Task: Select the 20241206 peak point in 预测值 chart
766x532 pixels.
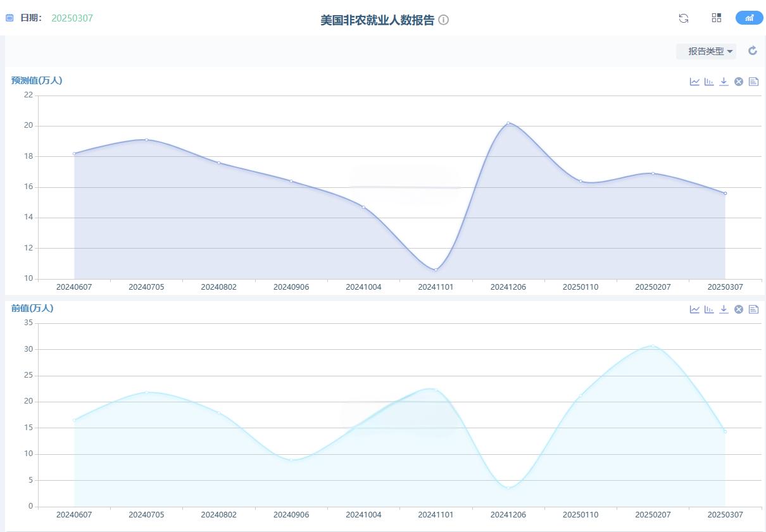Action: pyautogui.click(x=508, y=123)
